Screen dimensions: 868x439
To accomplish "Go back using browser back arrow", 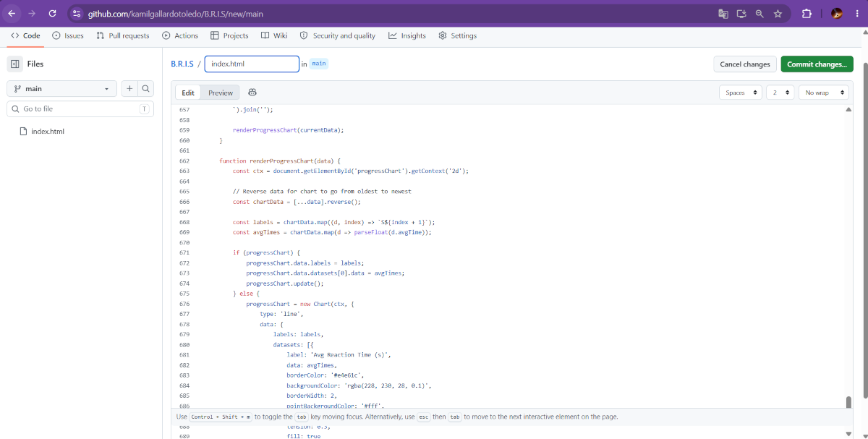I will pyautogui.click(x=12, y=13).
